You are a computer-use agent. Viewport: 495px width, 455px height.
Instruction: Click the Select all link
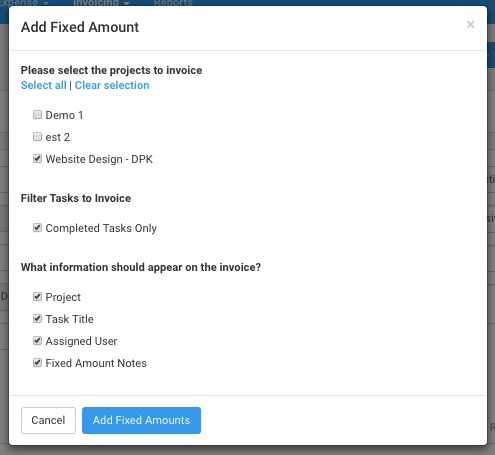click(44, 85)
